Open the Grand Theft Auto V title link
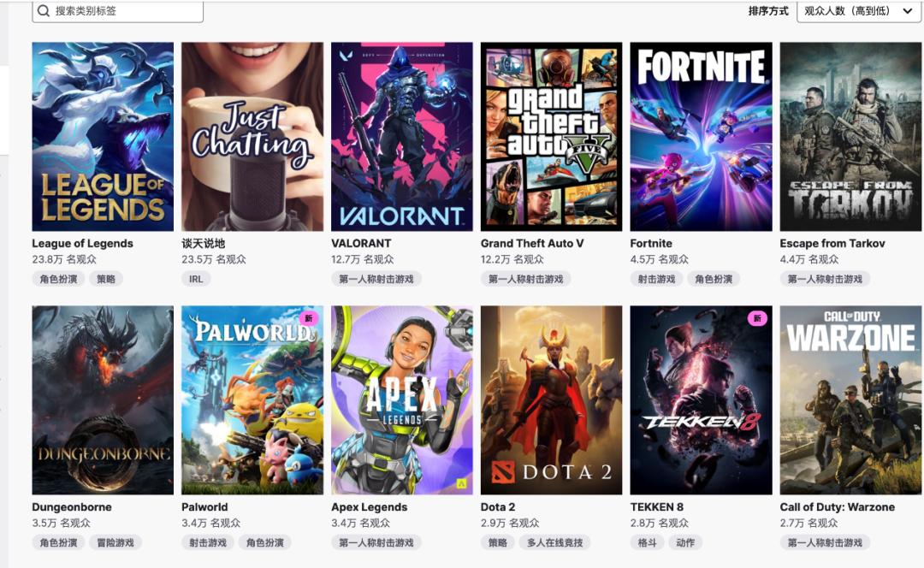Screen dimensions: 924x568 [x=532, y=243]
